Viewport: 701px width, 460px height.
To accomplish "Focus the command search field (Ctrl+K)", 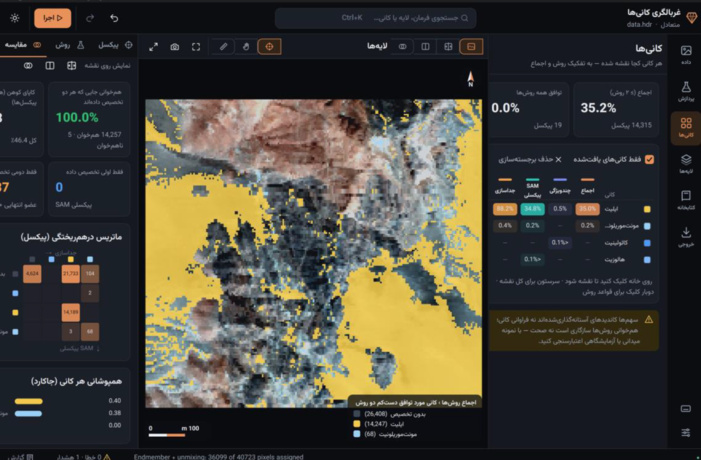I will [x=376, y=18].
